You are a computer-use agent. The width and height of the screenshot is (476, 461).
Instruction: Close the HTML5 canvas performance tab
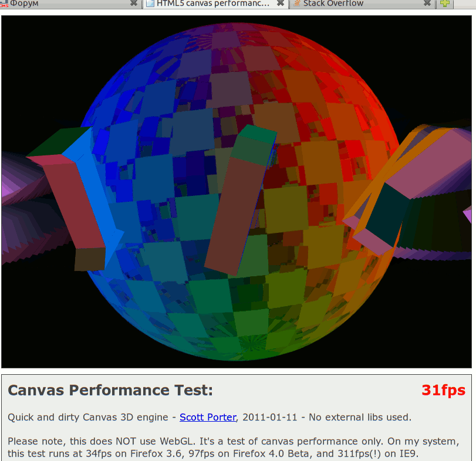(x=281, y=4)
